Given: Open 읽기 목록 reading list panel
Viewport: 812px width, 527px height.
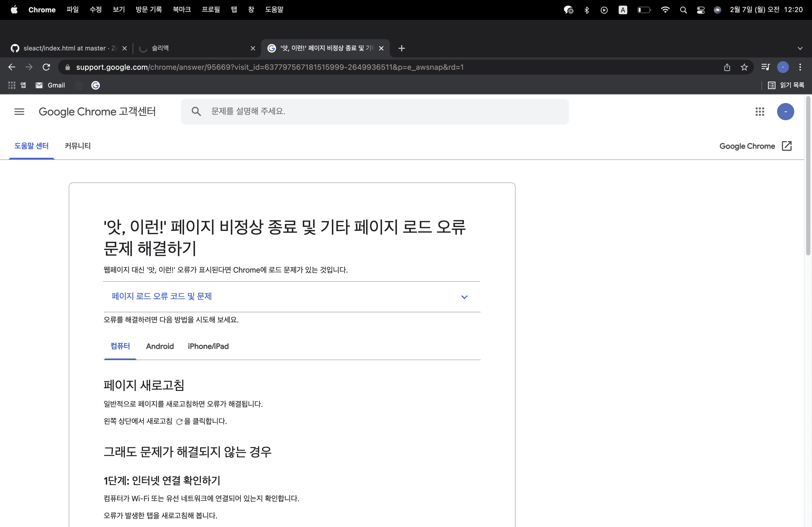Looking at the screenshot, I should [x=786, y=85].
